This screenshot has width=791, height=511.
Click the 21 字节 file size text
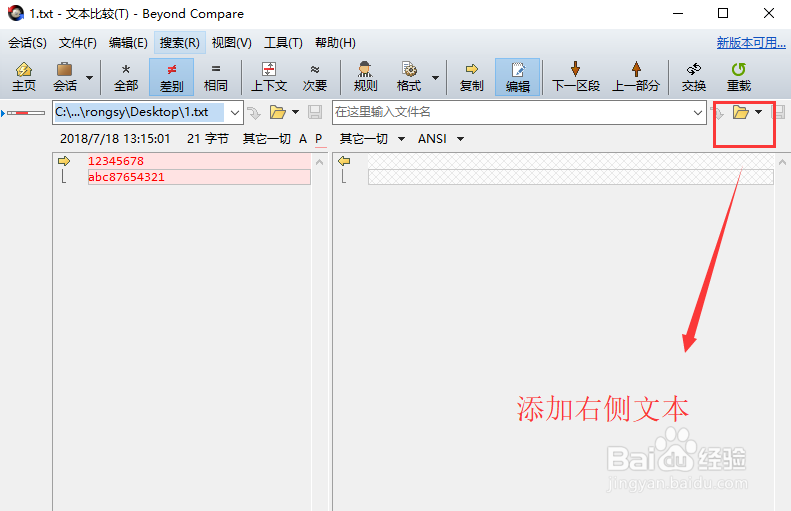[x=208, y=139]
